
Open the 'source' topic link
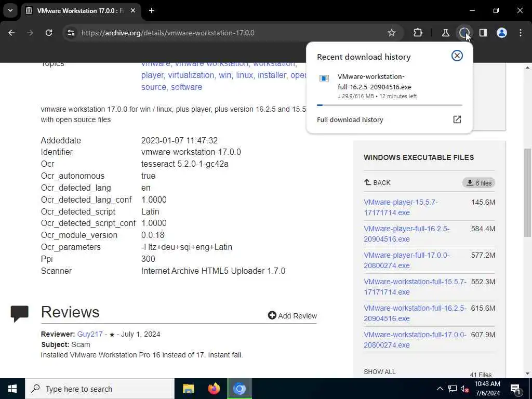click(x=153, y=87)
